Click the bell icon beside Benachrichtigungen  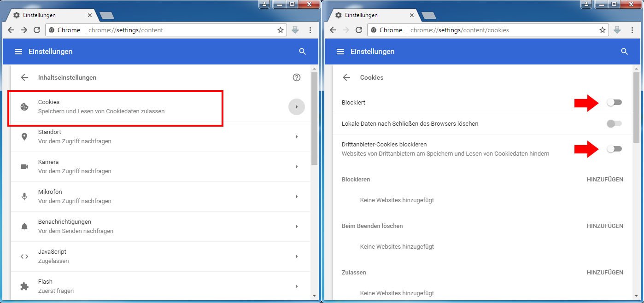tap(24, 227)
